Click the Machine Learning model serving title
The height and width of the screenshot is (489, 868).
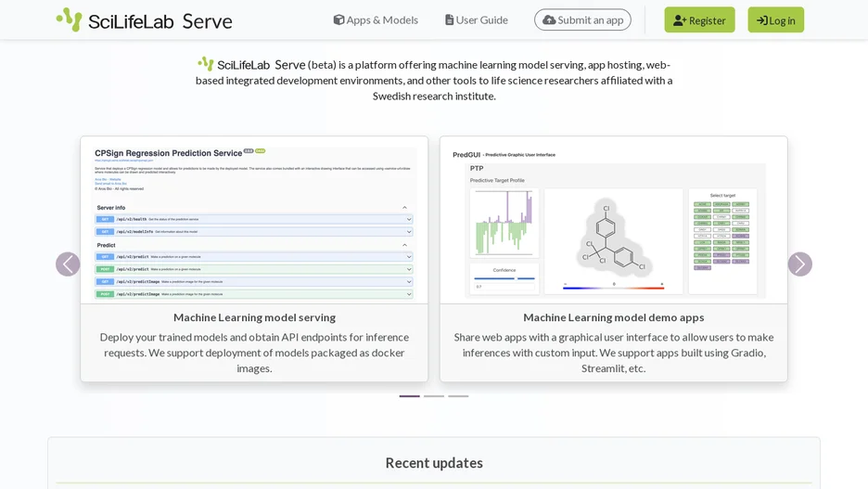(x=254, y=317)
